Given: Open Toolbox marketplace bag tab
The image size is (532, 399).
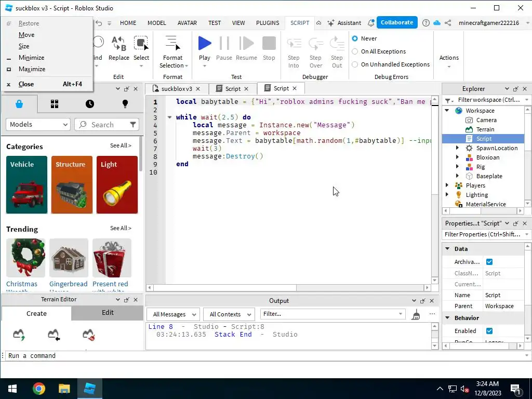Looking at the screenshot, I should [x=19, y=104].
